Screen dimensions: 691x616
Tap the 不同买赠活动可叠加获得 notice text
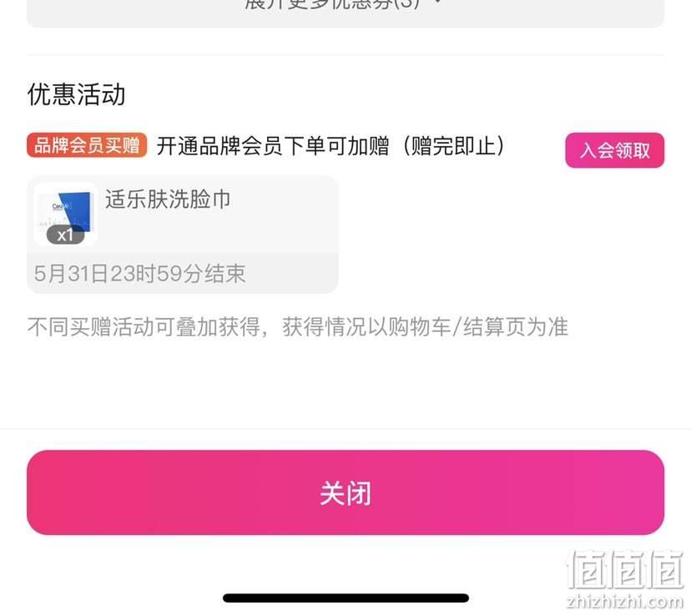(x=144, y=327)
